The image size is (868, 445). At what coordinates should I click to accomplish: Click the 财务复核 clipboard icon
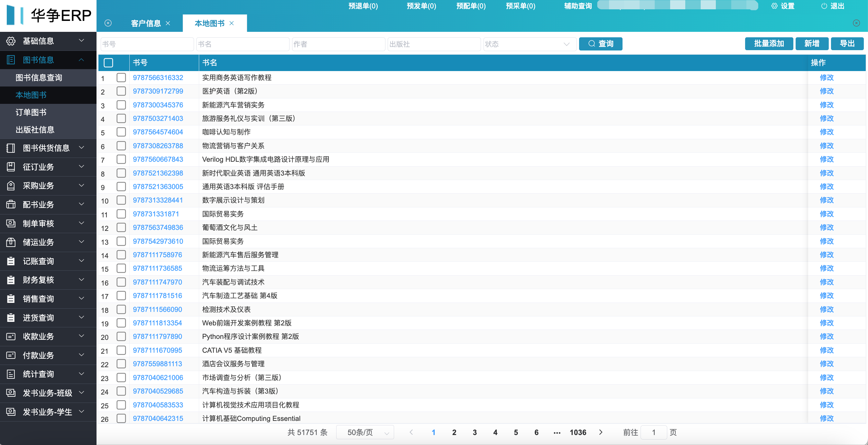point(11,280)
